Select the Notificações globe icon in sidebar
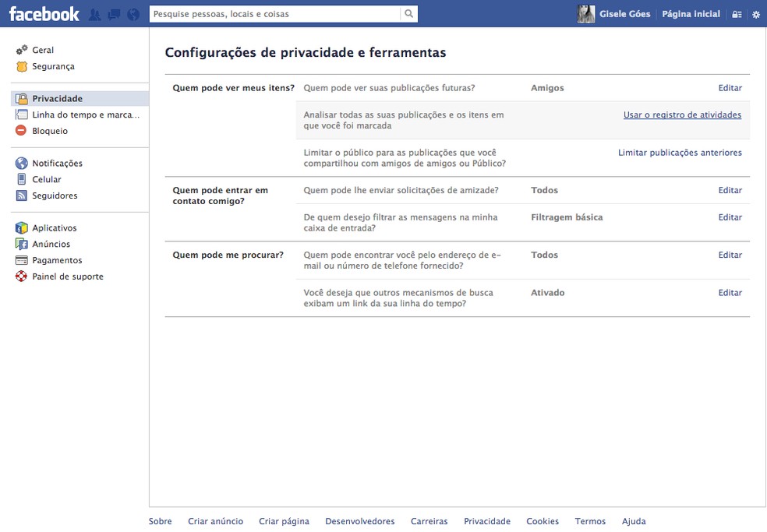The height and width of the screenshot is (532, 767). pyautogui.click(x=21, y=163)
